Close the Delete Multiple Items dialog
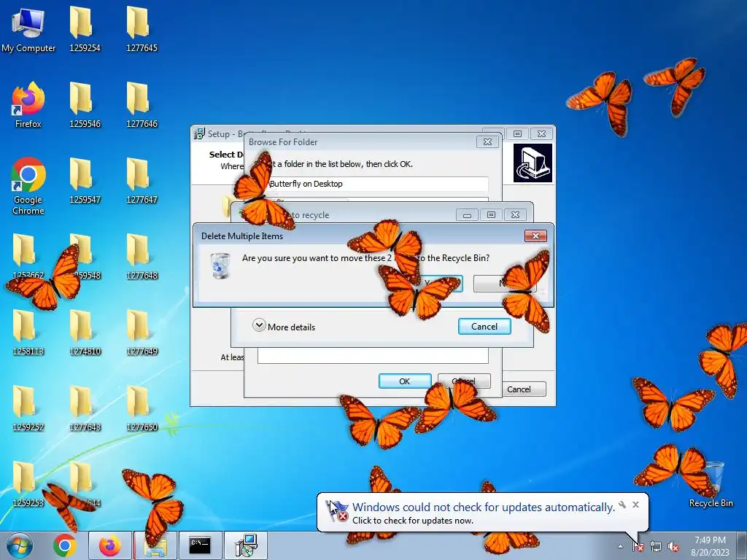This screenshot has width=747, height=560. pos(535,236)
